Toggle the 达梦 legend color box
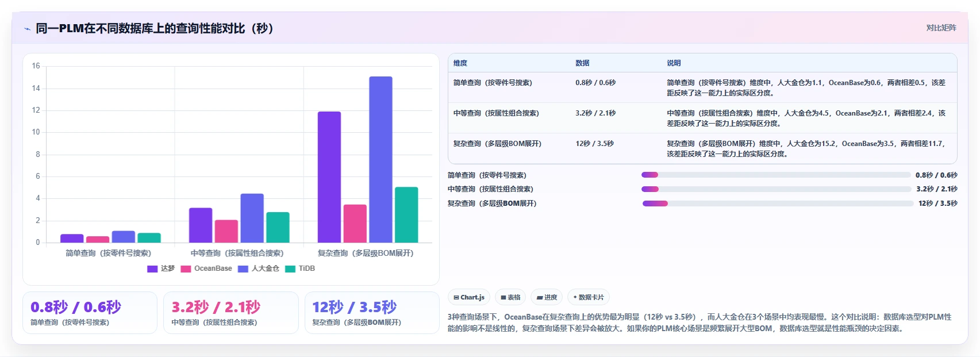Viewport: 980px width, 357px height. 152,268
